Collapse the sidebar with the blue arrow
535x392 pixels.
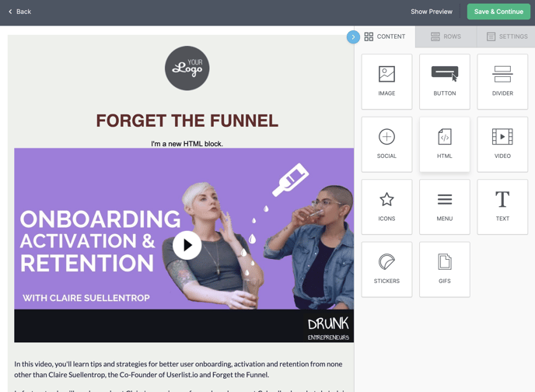[x=353, y=37]
